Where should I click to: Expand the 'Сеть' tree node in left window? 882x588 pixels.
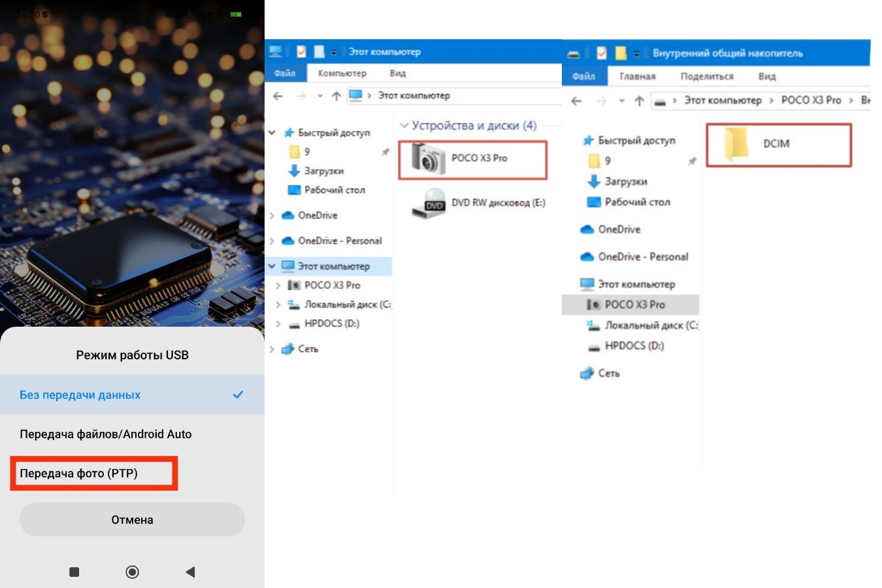coord(272,349)
